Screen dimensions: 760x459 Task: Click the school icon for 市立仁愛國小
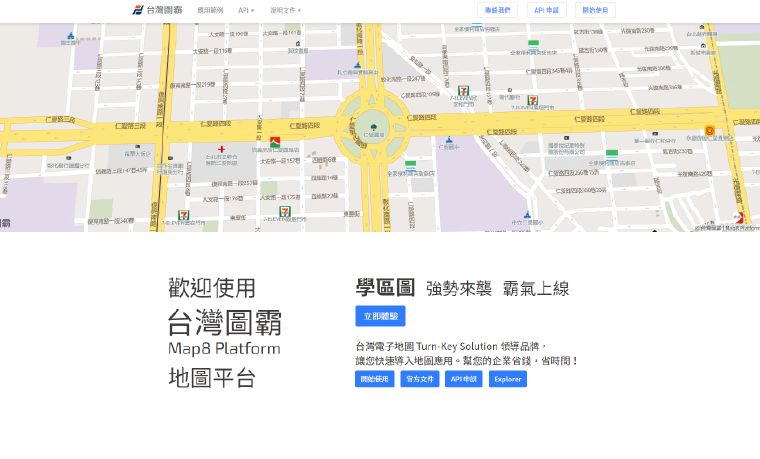(x=527, y=215)
